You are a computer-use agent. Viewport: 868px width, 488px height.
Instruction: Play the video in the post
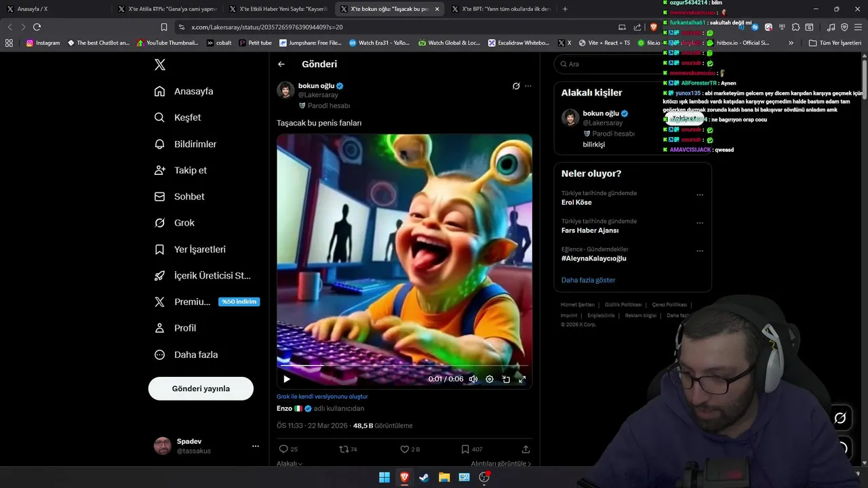[287, 380]
